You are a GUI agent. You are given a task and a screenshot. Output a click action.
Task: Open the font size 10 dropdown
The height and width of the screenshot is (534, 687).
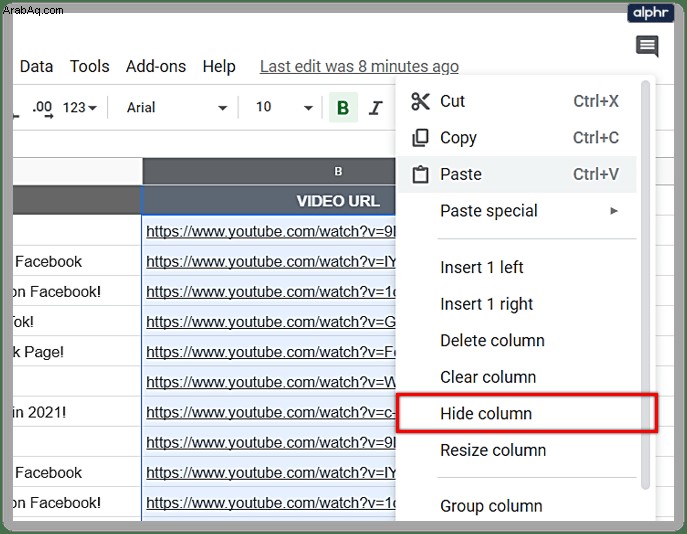click(x=284, y=107)
